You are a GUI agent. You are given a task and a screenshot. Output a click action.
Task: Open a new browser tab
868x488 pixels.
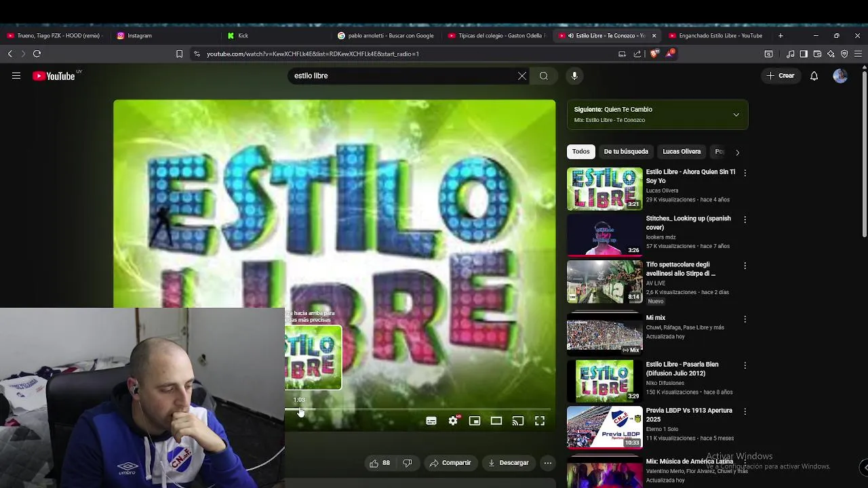[x=781, y=36]
